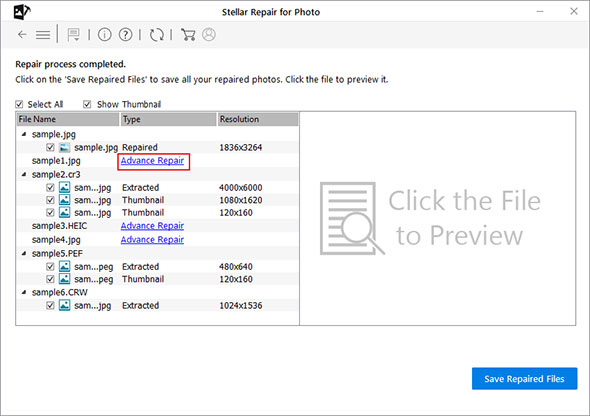Minimize the Stellar Repair window
590x416 pixels.
[x=540, y=12]
